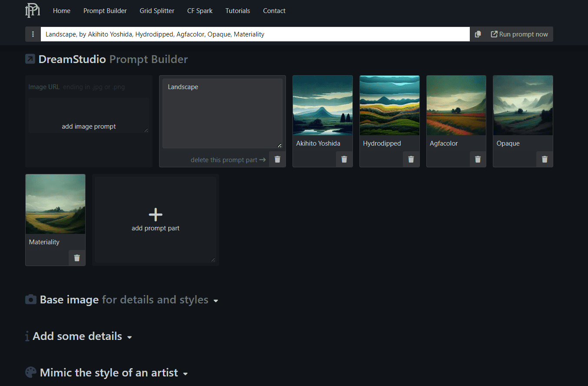Select CF Spark in the navigation bar

click(199, 10)
